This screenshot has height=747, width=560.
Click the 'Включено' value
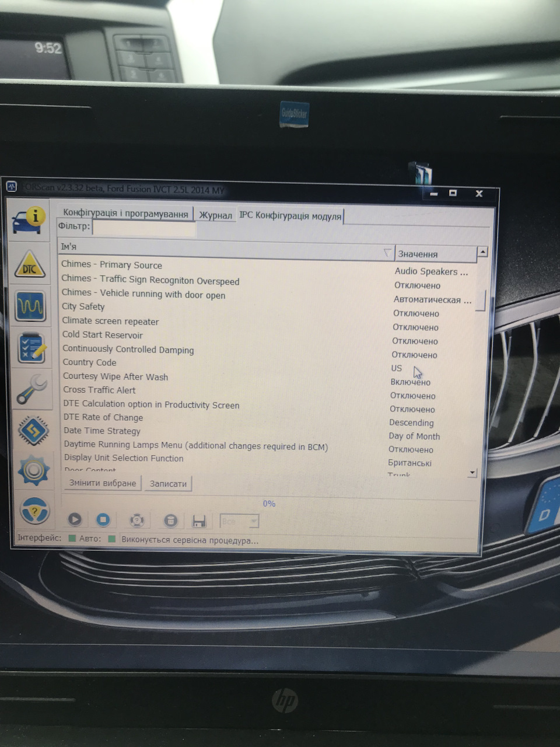pos(411,382)
